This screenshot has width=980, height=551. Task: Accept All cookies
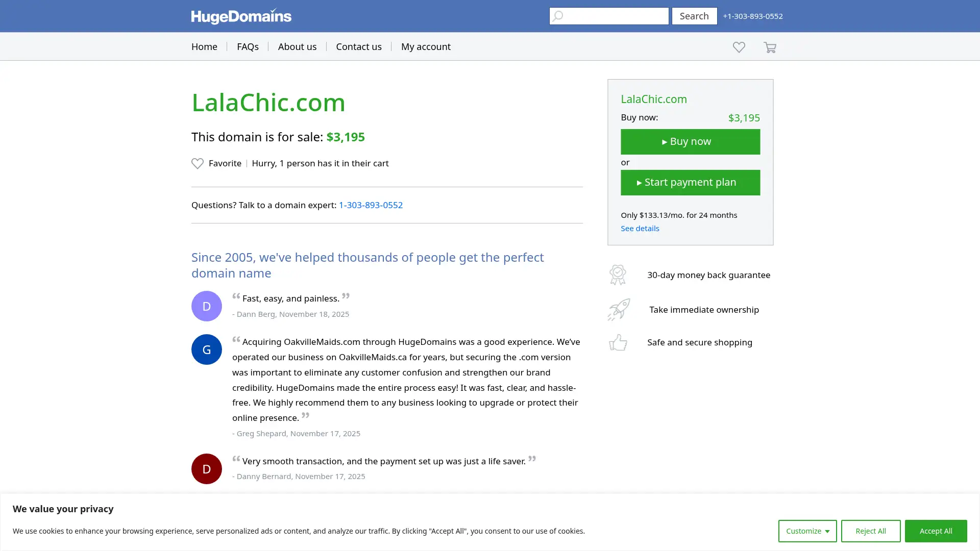pyautogui.click(x=936, y=531)
